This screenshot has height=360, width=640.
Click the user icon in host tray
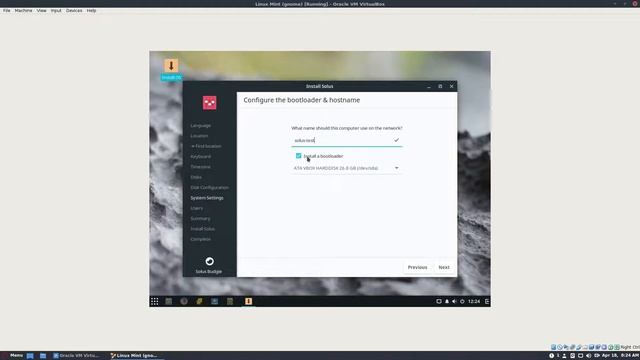(x=564, y=356)
